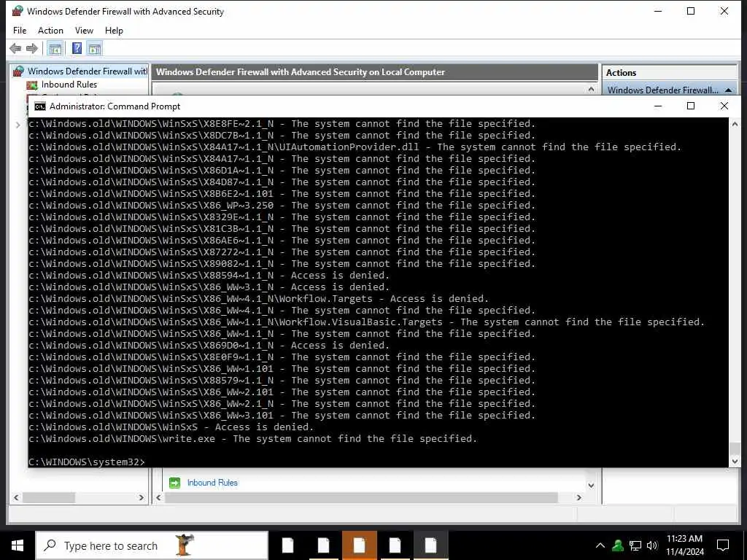Click the center pane horizontal scrollbar right arrow
The image size is (747, 560).
[x=578, y=497]
